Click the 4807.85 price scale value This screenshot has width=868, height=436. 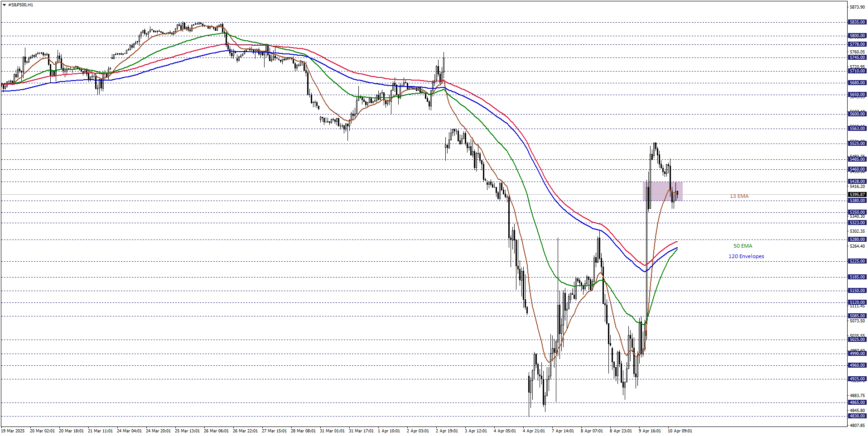click(x=857, y=426)
